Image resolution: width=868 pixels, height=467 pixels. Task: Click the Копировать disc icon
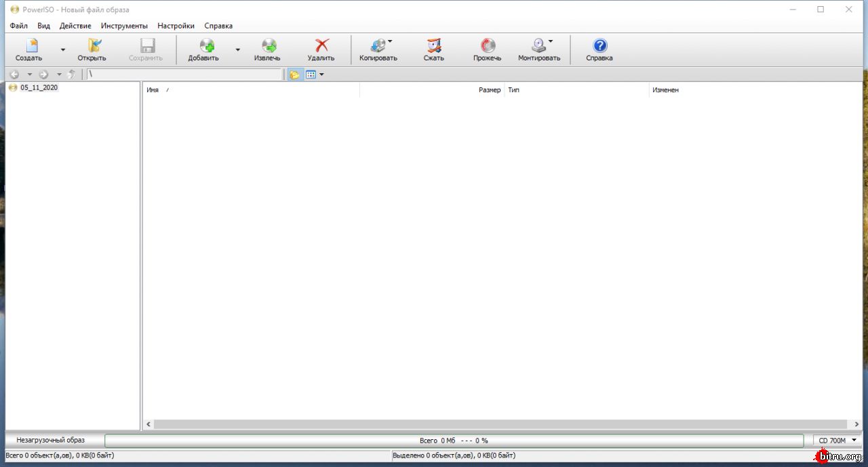tap(378, 45)
